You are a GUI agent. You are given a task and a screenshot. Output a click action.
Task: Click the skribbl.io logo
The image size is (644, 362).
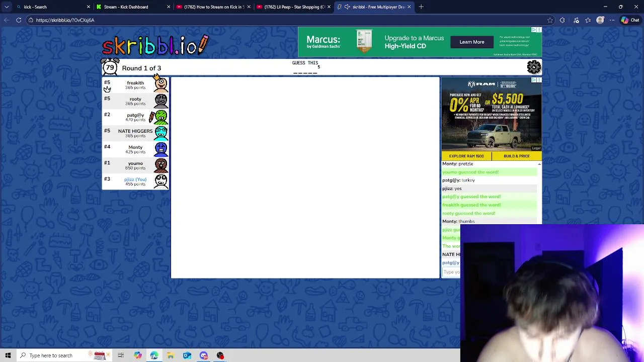[155, 45]
